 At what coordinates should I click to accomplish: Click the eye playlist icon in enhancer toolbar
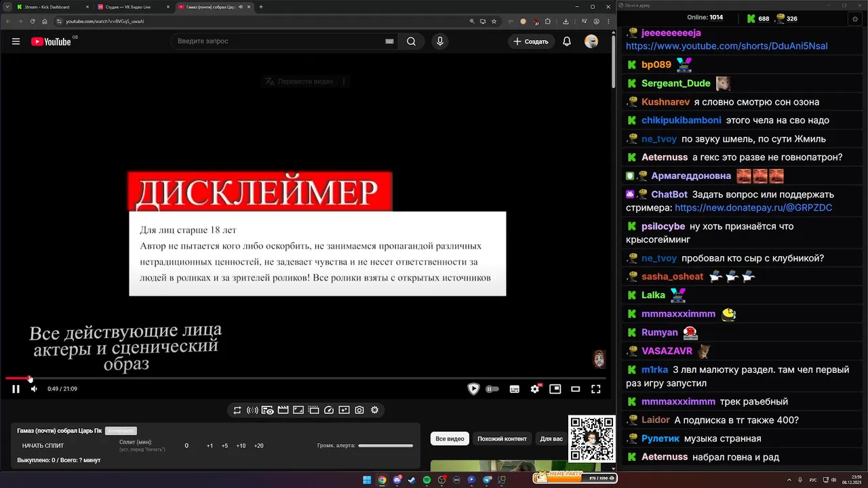[x=268, y=410]
